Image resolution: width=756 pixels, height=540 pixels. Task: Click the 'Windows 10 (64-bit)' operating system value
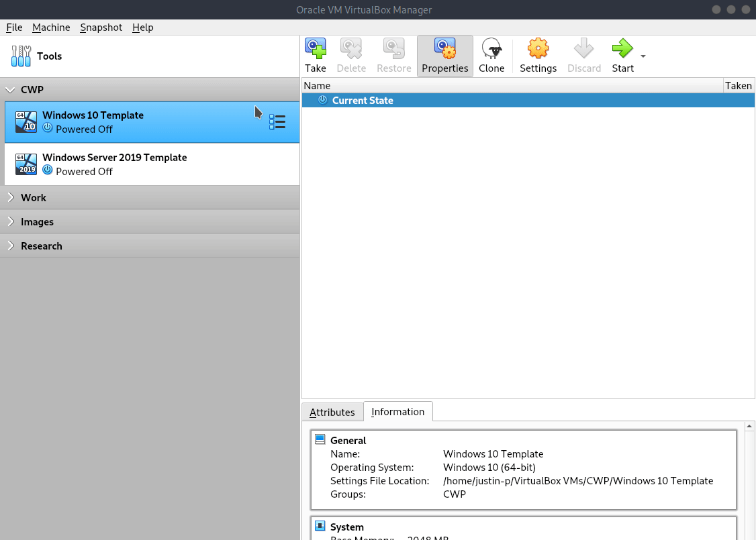489,468
